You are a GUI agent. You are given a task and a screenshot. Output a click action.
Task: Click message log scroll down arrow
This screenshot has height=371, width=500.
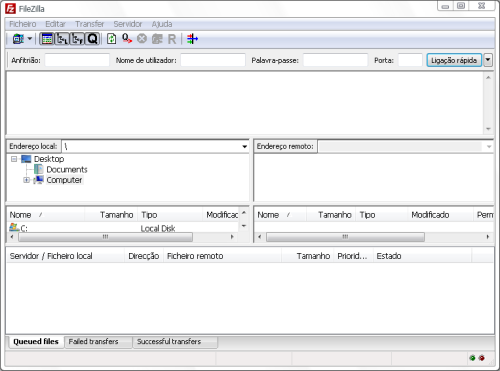click(488, 129)
